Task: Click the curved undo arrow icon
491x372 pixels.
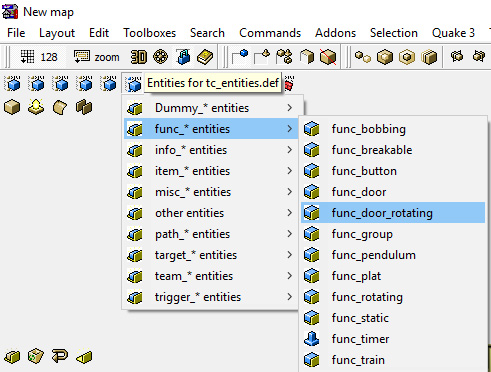Action: (60, 356)
